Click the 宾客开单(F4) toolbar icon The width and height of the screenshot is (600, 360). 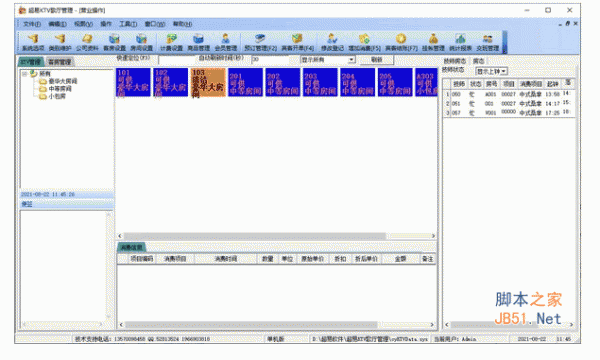coord(297,42)
